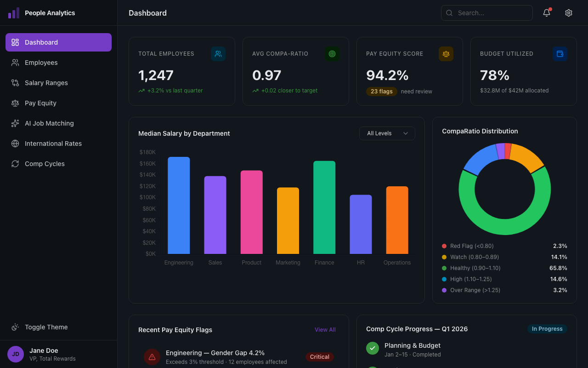Select the Employees section in the sidebar
Screen dimensions: 588x368
pyautogui.click(x=41, y=63)
